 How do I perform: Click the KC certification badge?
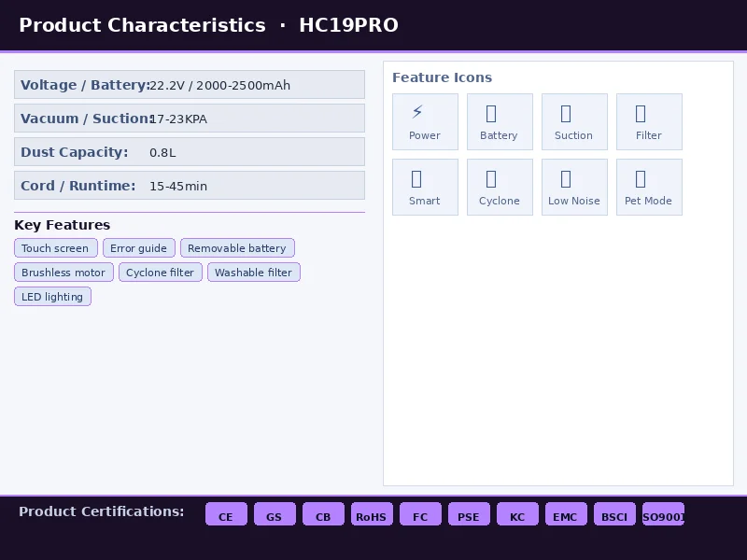click(x=518, y=514)
